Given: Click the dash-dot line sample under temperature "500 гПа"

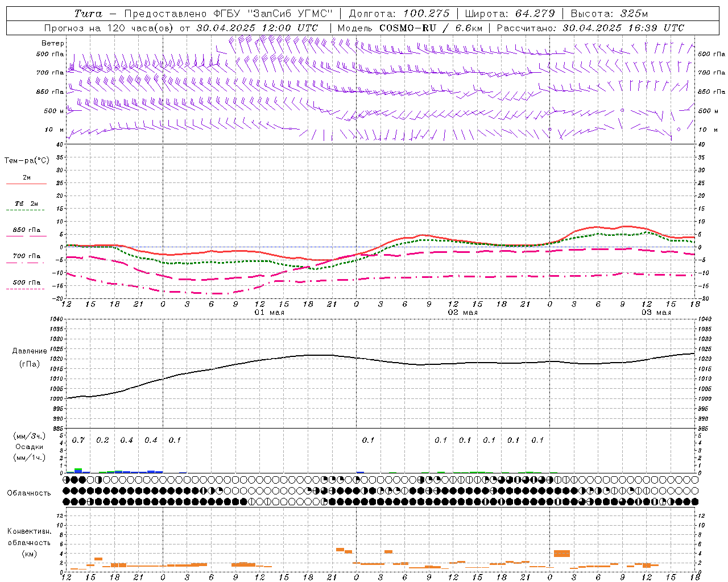Looking at the screenshot, I should pyautogui.click(x=25, y=289).
